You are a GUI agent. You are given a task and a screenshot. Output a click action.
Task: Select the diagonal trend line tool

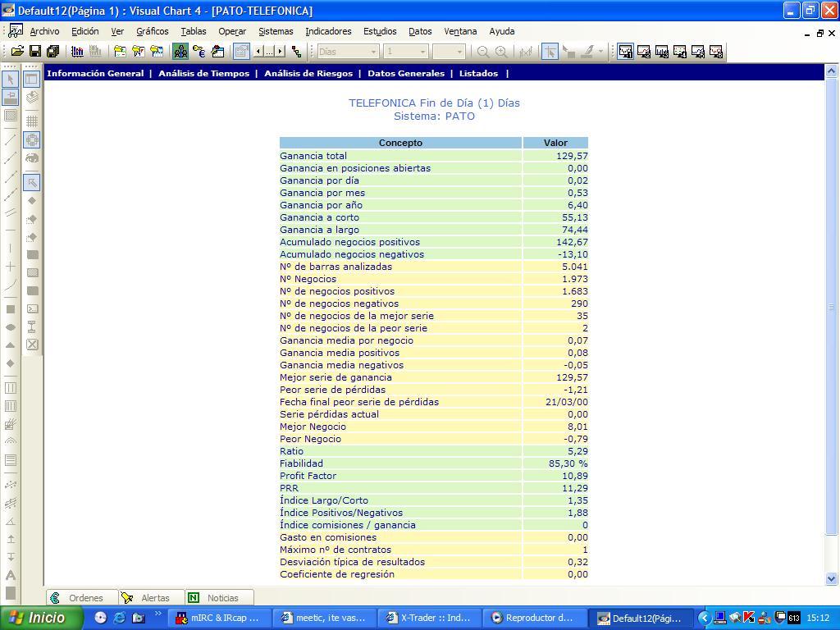pyautogui.click(x=11, y=140)
